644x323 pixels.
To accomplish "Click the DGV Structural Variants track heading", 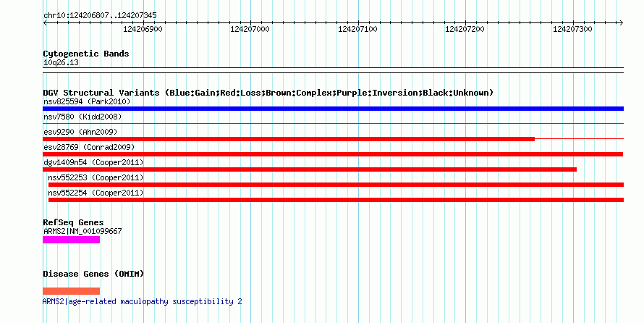I will coord(268,93).
